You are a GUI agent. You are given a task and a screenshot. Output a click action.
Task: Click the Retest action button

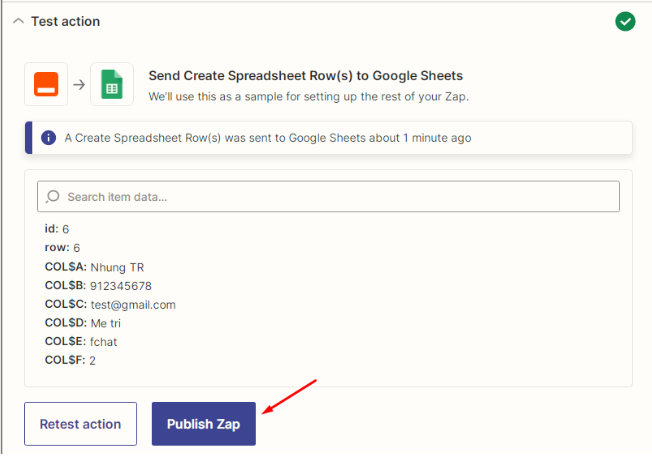click(x=80, y=424)
